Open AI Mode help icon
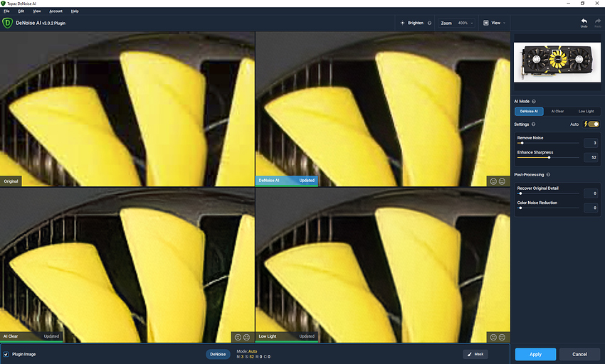The height and width of the screenshot is (364, 605). pyautogui.click(x=534, y=102)
